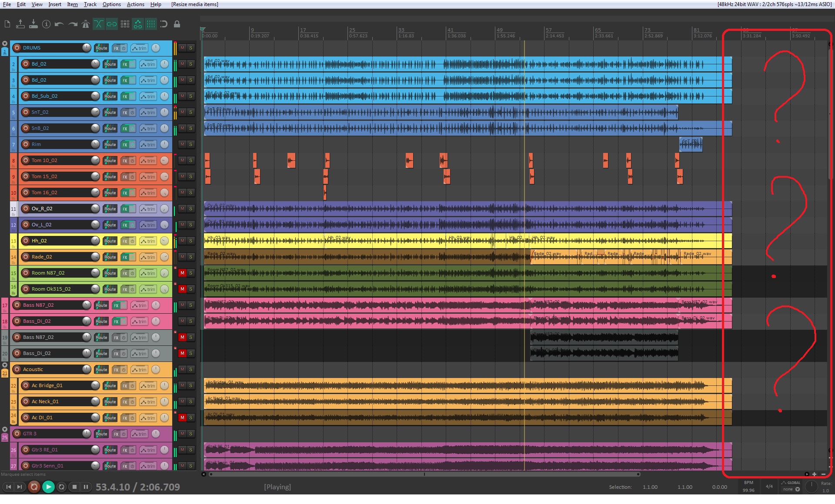Click the lock icon in the toolbar
835x504 pixels.
click(x=177, y=24)
